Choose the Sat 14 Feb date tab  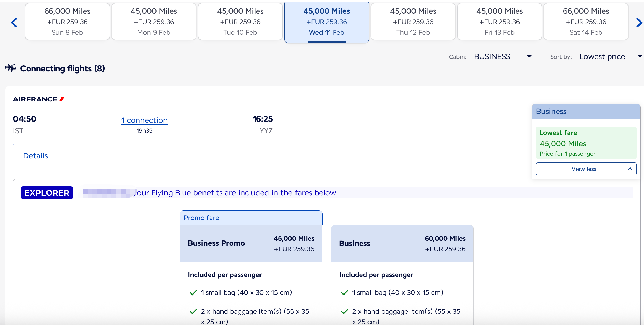pos(586,22)
